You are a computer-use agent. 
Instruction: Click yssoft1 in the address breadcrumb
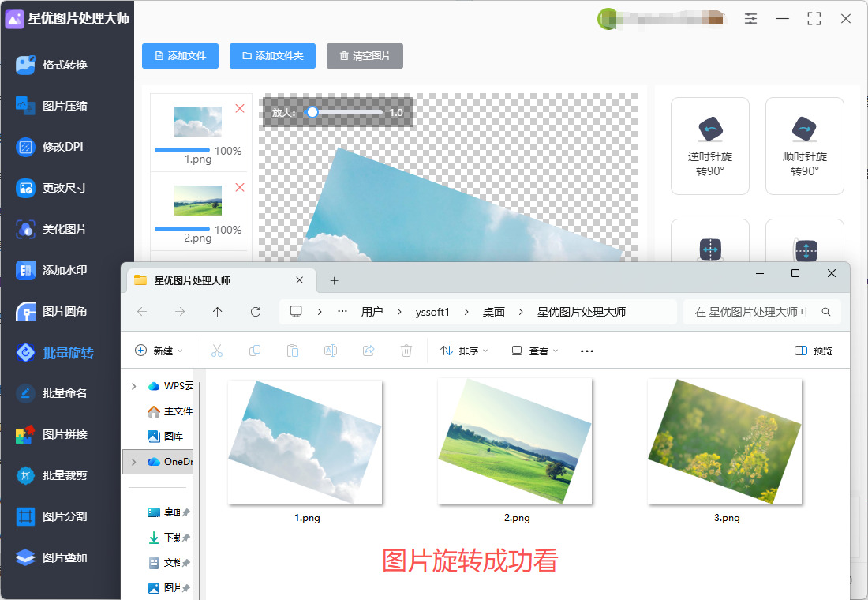[432, 312]
